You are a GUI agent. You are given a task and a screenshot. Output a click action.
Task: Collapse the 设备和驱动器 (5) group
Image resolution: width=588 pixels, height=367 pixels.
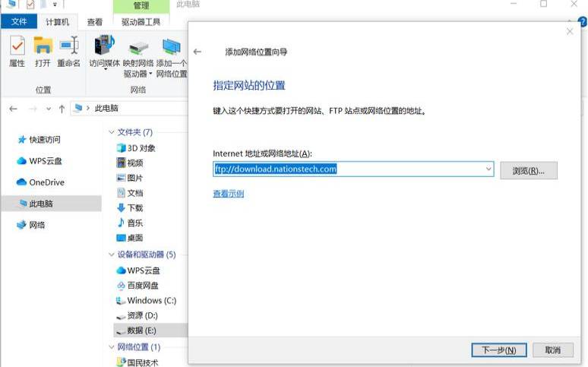(112, 255)
